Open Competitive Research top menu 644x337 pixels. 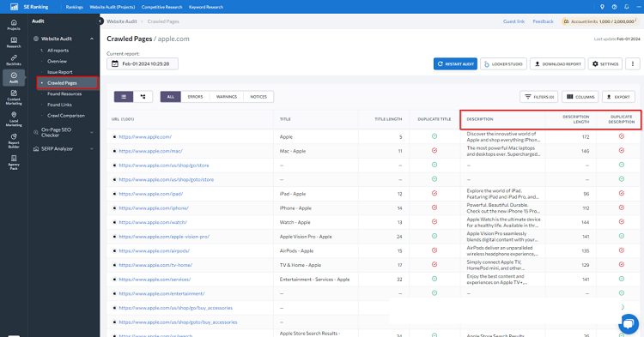click(161, 7)
